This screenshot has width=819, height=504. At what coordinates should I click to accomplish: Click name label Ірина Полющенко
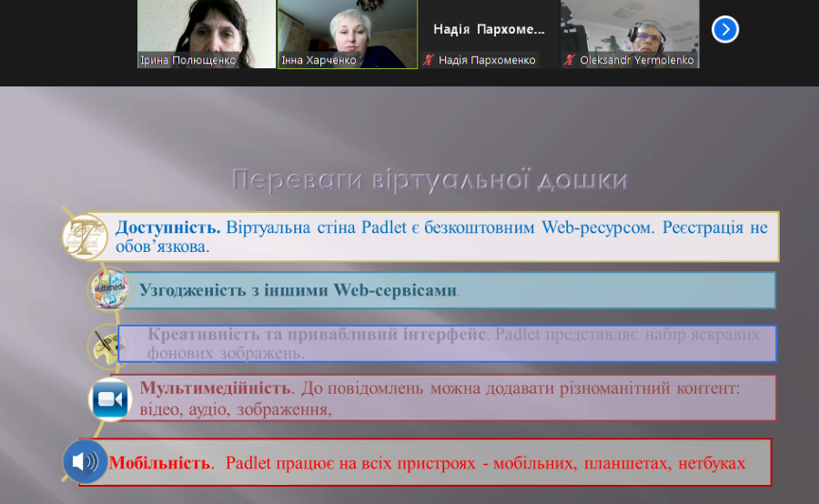tap(188, 60)
